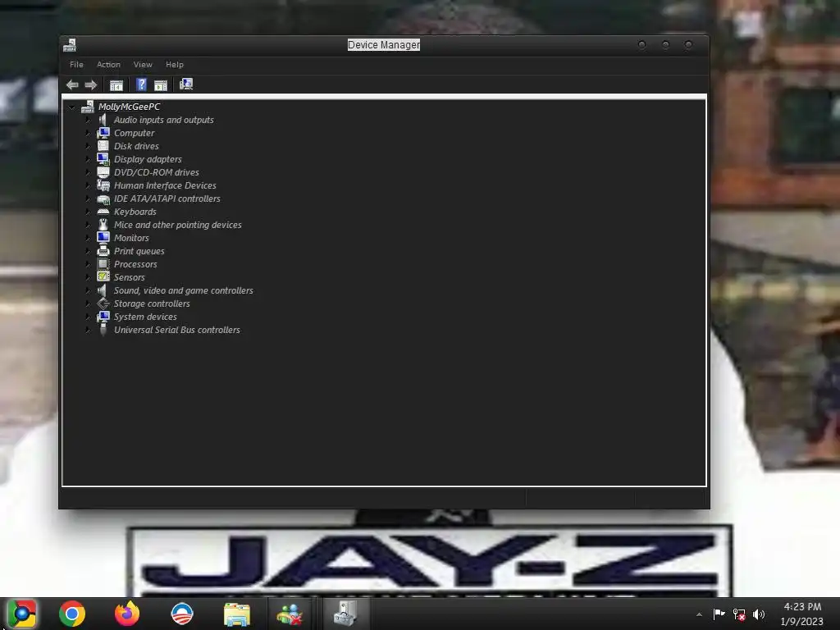Open volume speaker icon in system tray
This screenshot has width=840, height=630.
759,614
